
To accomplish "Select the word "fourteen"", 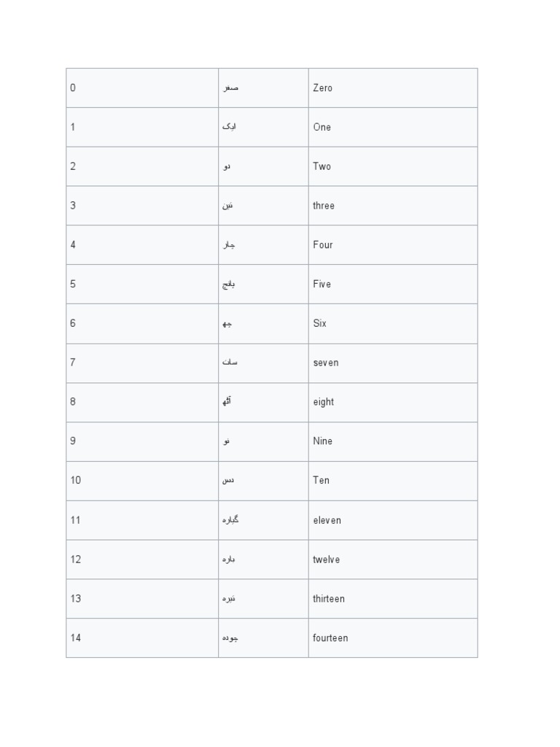I will point(330,638).
